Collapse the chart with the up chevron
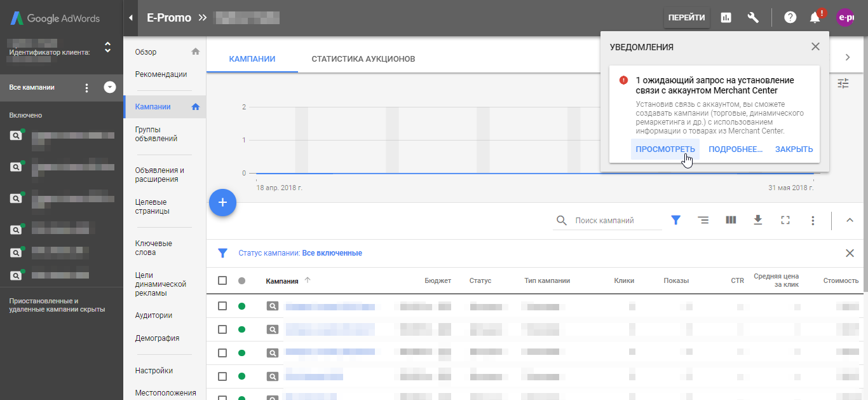 (850, 220)
